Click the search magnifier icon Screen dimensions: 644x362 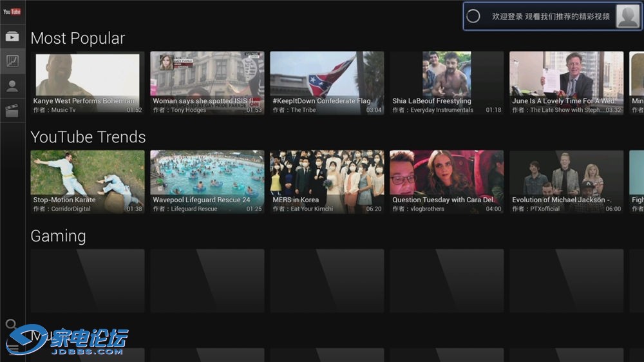11,325
